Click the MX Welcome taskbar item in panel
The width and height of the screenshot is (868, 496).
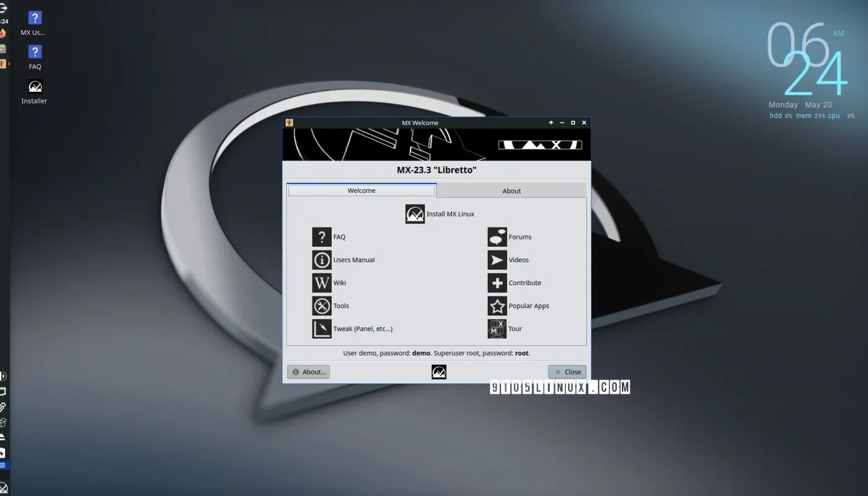3,63
